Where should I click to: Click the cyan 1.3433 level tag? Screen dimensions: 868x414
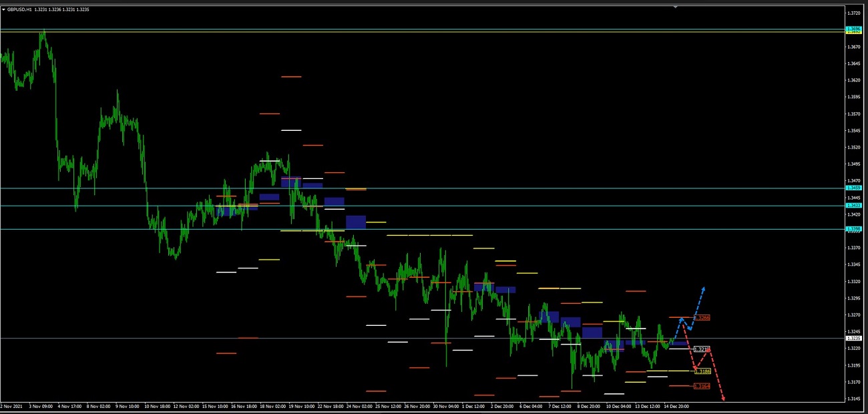[x=853, y=206]
